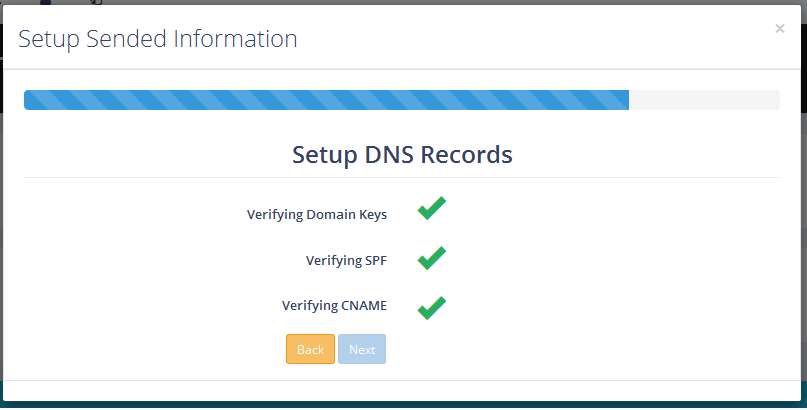This screenshot has width=807, height=410.
Task: Close the Setup Sended Information dialog
Action: coord(779,29)
